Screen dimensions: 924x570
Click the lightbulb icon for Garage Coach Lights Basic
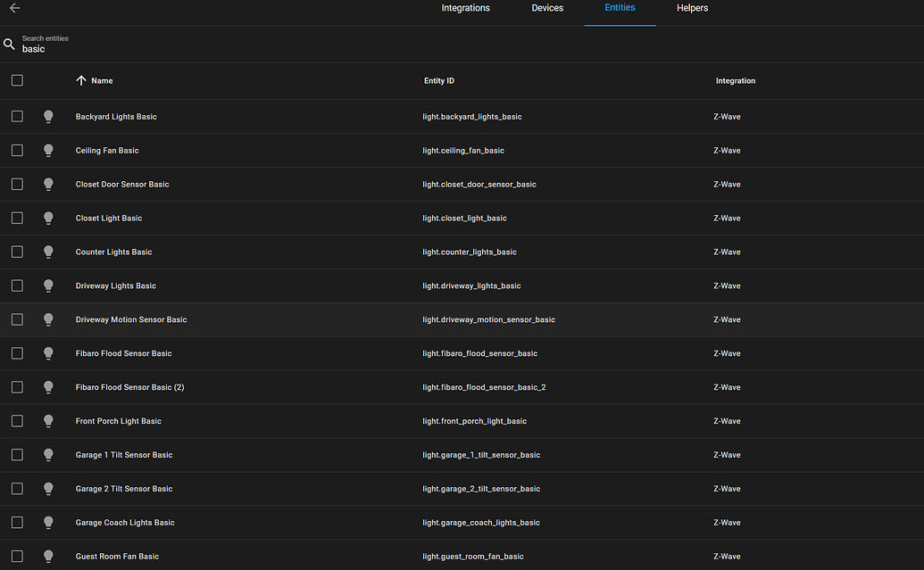click(x=48, y=522)
